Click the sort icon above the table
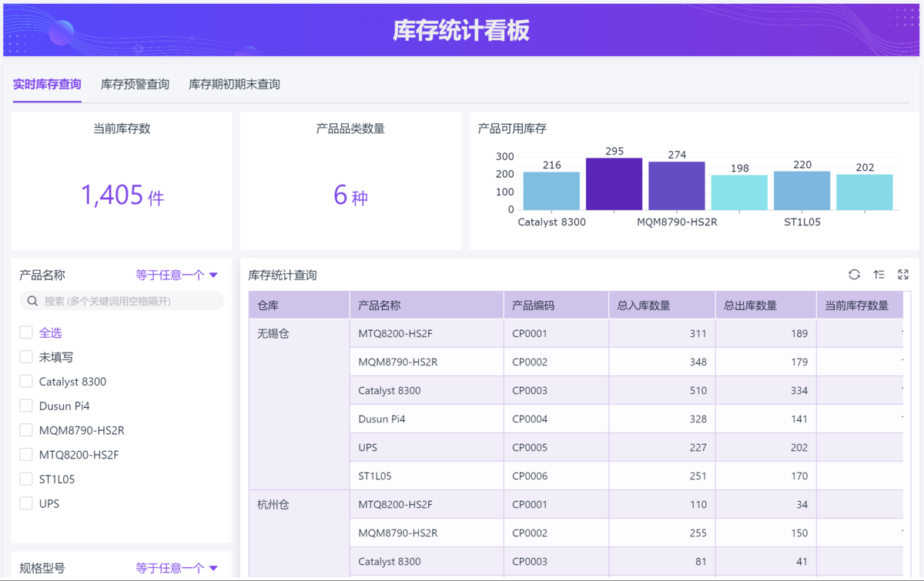The width and height of the screenshot is (924, 581). [879, 275]
